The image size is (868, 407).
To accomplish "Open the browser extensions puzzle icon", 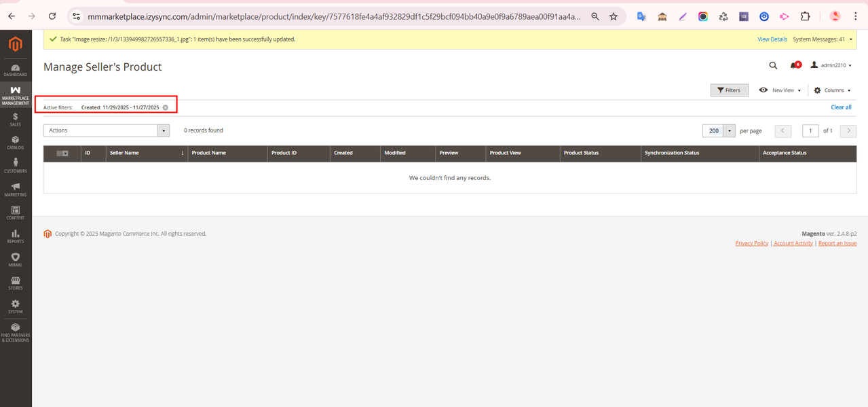I will coord(806,16).
